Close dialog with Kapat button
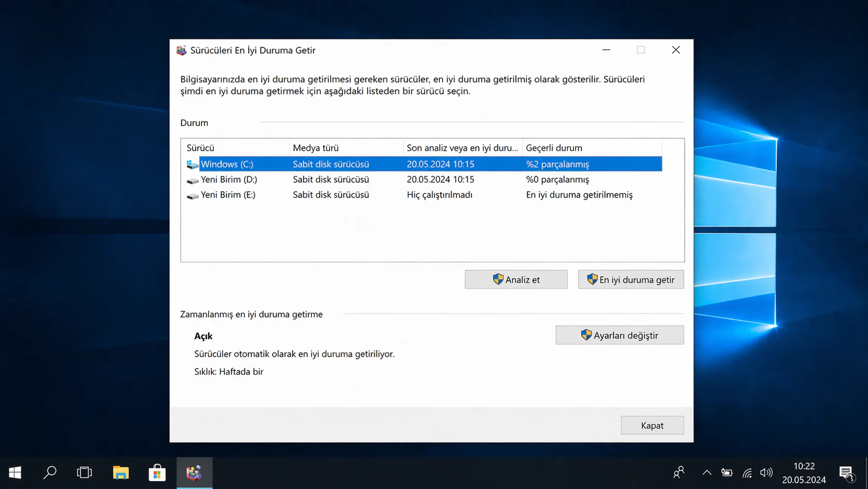 click(x=652, y=425)
